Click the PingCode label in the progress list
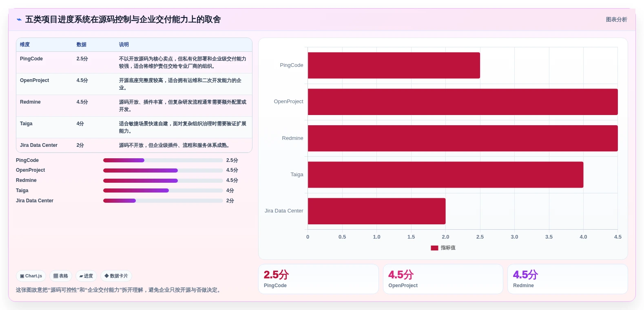The image size is (644, 310). tap(27, 160)
